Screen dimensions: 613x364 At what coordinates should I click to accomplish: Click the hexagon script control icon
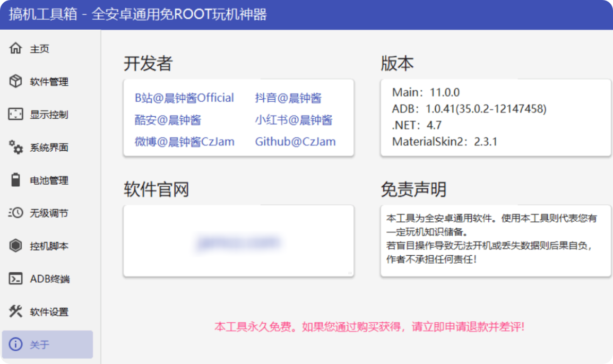(x=16, y=246)
